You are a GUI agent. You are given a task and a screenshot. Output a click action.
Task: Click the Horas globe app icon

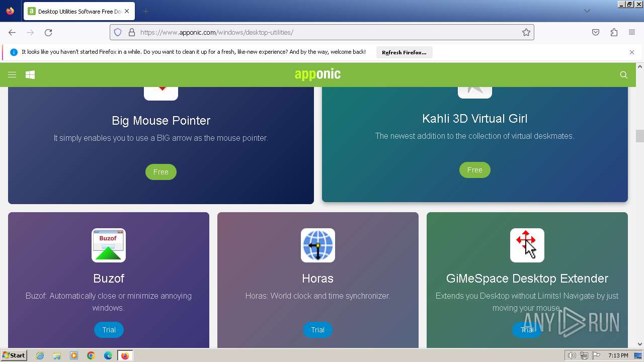pyautogui.click(x=318, y=245)
